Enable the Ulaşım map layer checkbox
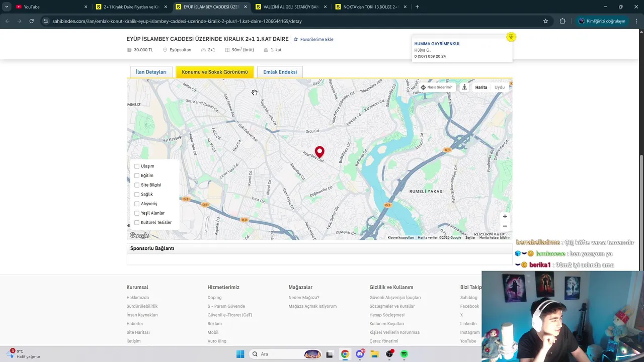This screenshot has height=362, width=644. pos(137,166)
